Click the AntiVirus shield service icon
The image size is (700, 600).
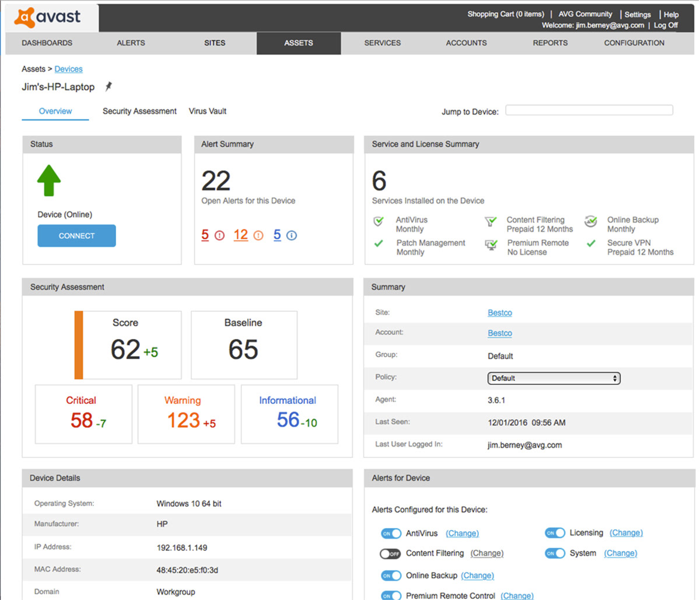click(x=379, y=221)
